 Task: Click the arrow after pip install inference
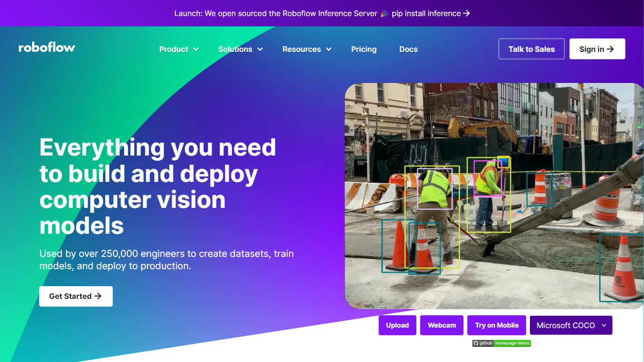466,13
